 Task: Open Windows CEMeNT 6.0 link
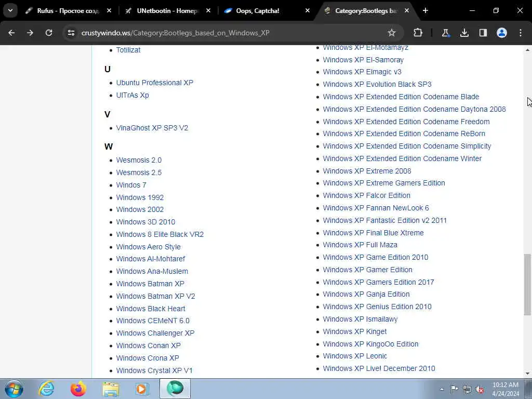click(x=153, y=321)
